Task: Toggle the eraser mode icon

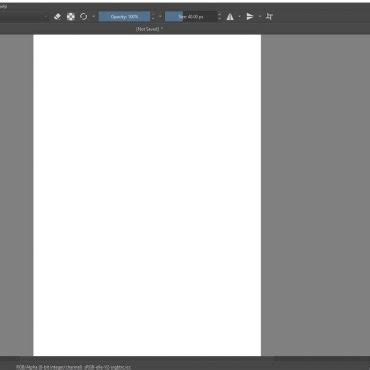Action: pos(57,16)
